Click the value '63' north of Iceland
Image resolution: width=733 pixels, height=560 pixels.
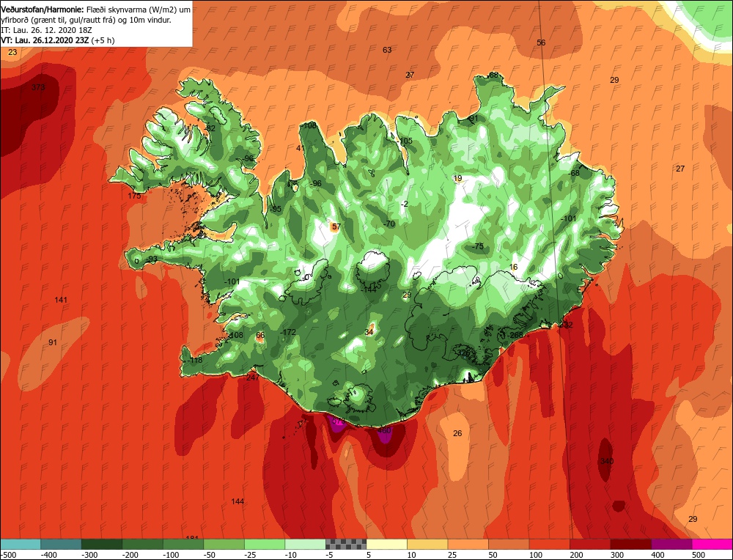387,50
